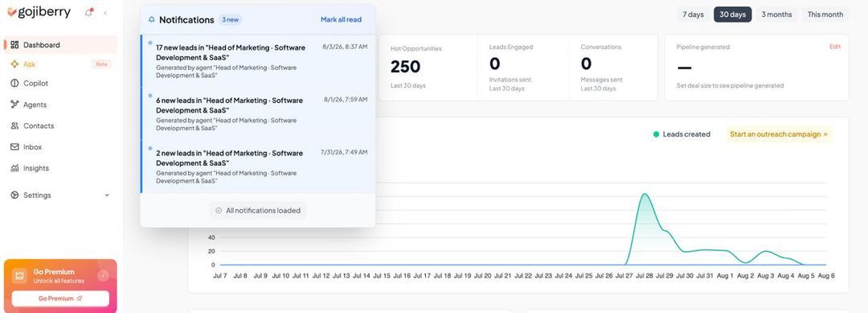
Task: Click All notifications loaded indicator
Action: point(258,211)
